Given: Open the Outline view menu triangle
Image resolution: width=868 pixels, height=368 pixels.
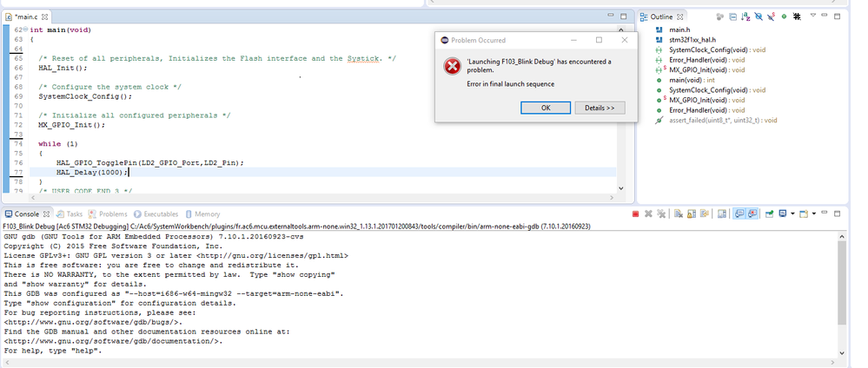Looking at the screenshot, I should (x=813, y=15).
